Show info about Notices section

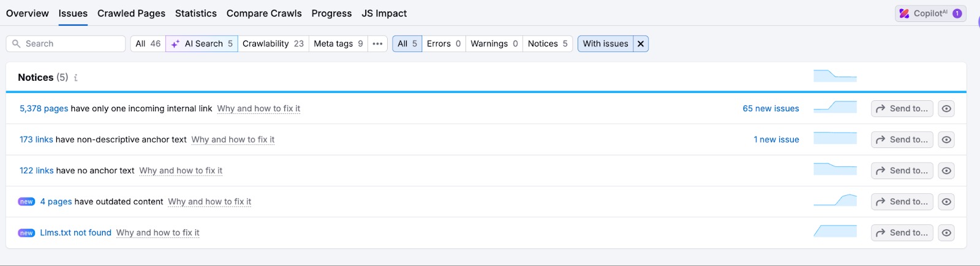pos(75,78)
